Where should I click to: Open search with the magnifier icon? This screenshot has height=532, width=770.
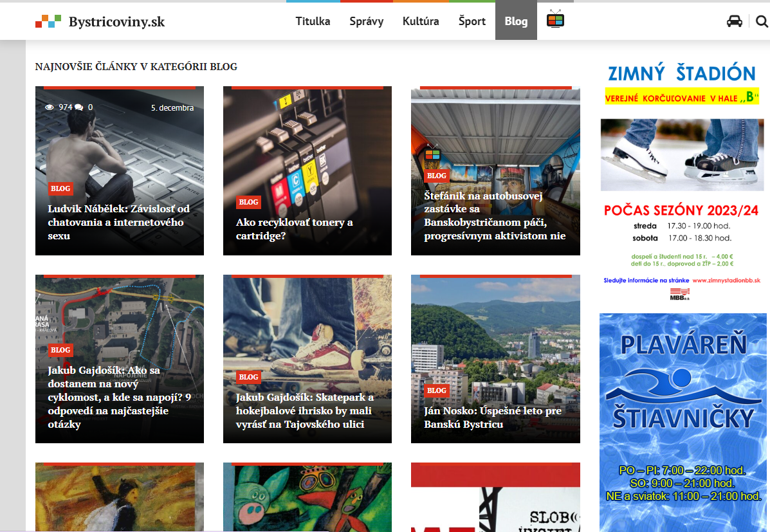point(762,21)
